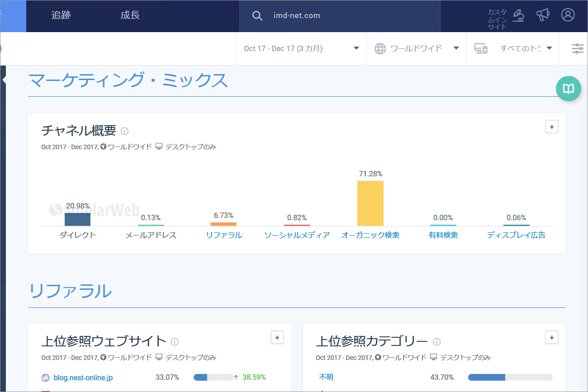The height and width of the screenshot is (392, 588).
Task: Click the globe icon beside blog.nest-online.jp
Action: coord(45,378)
